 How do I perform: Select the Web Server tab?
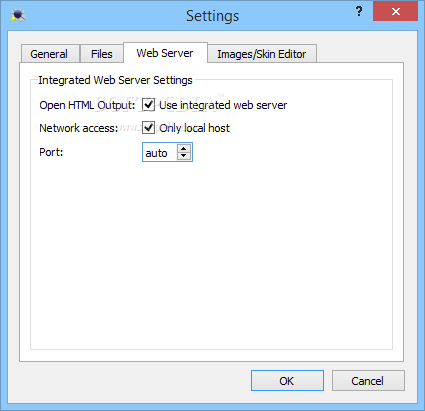[x=165, y=53]
